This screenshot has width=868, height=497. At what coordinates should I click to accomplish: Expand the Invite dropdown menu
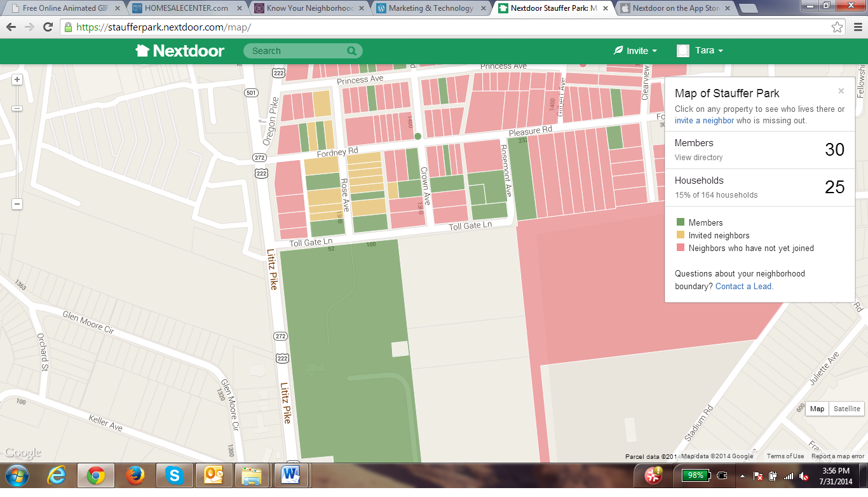[x=635, y=51]
